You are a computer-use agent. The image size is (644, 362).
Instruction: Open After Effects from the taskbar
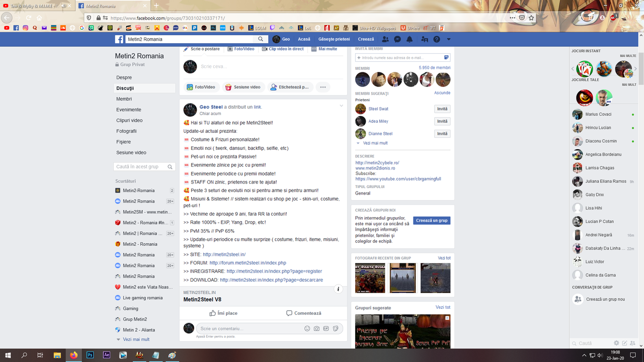(x=107, y=355)
